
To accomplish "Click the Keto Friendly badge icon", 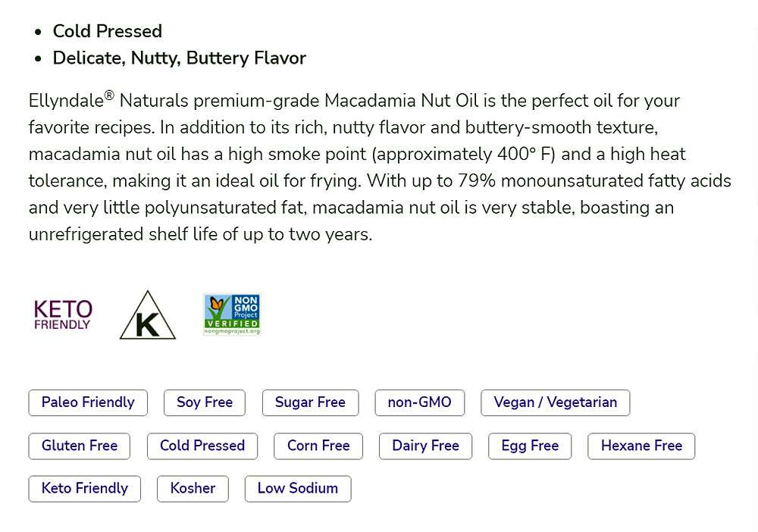I will [x=63, y=315].
